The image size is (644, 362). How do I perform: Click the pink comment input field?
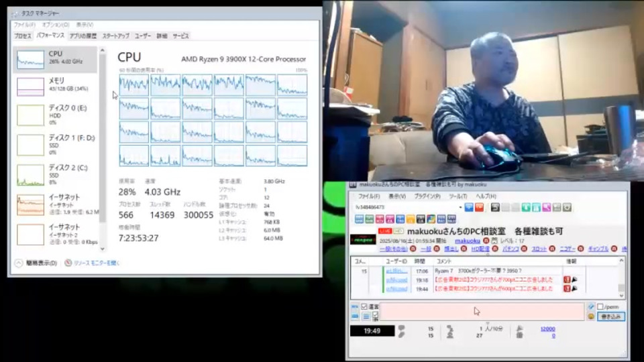pos(482,312)
